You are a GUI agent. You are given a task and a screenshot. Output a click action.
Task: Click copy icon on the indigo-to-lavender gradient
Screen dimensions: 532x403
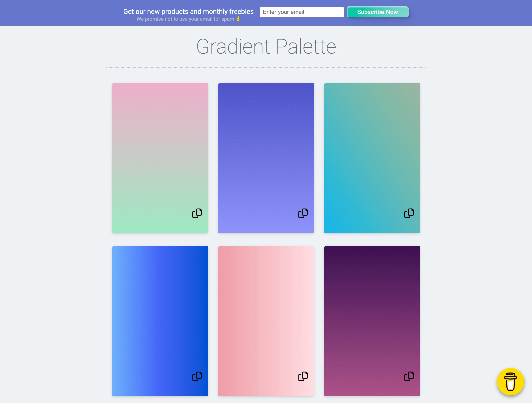tap(303, 213)
